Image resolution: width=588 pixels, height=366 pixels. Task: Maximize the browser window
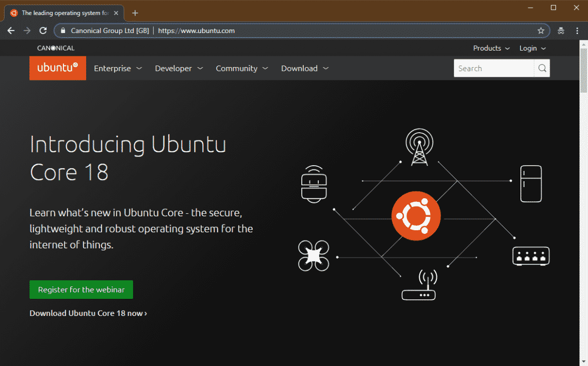coord(553,8)
